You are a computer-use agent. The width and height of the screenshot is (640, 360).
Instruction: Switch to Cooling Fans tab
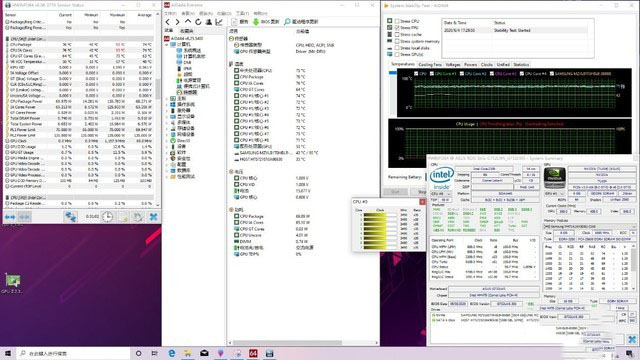pyautogui.click(x=430, y=64)
